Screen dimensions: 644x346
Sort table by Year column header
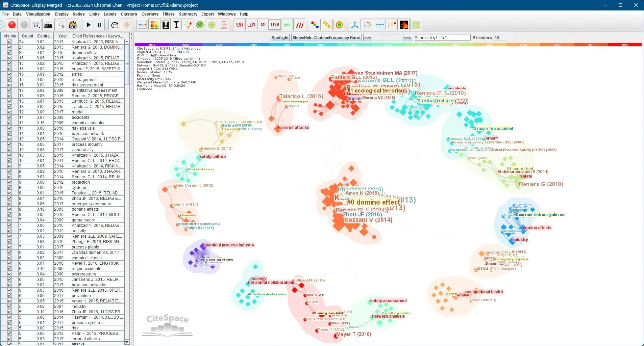point(62,36)
